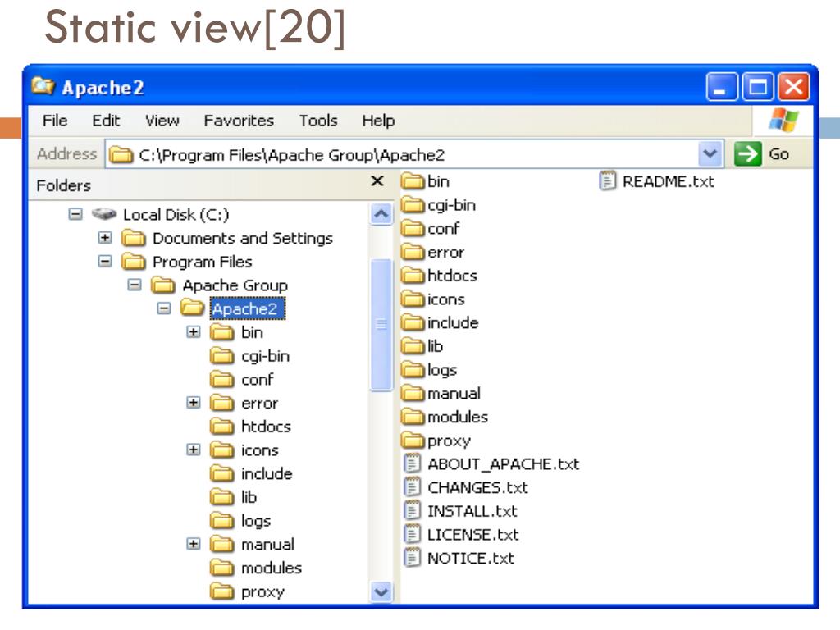Expand the bin folder in tree
This screenshot has height=630, width=840.
[194, 331]
